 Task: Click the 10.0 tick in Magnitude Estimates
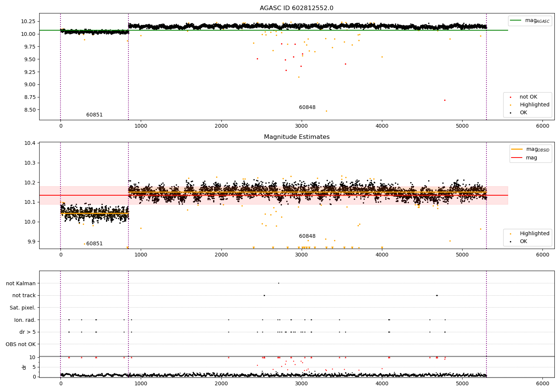pos(29,222)
